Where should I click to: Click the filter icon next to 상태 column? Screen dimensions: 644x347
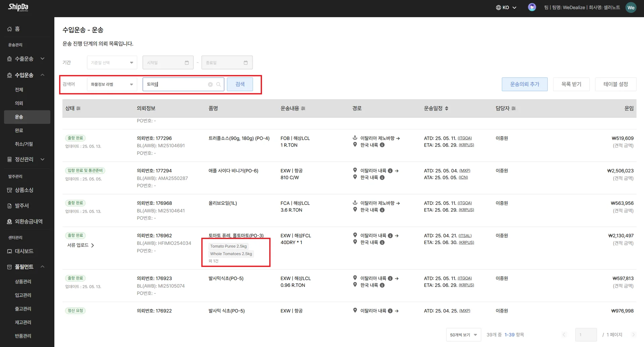click(x=78, y=109)
